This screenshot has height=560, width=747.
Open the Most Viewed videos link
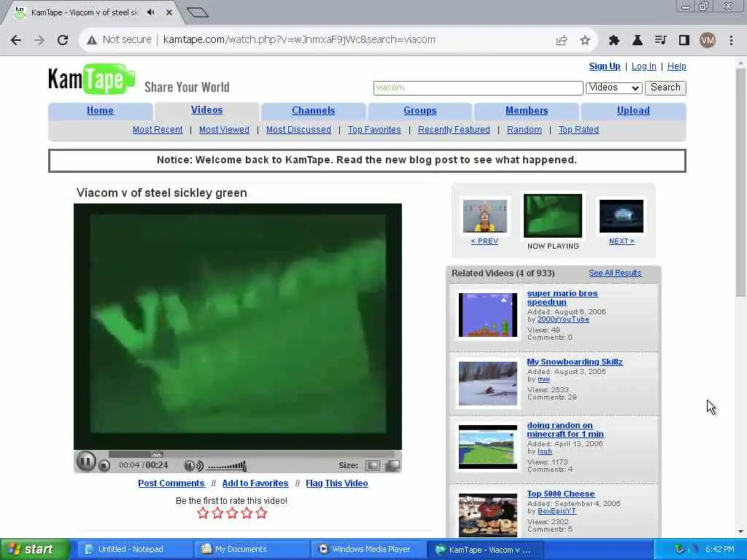(x=224, y=130)
